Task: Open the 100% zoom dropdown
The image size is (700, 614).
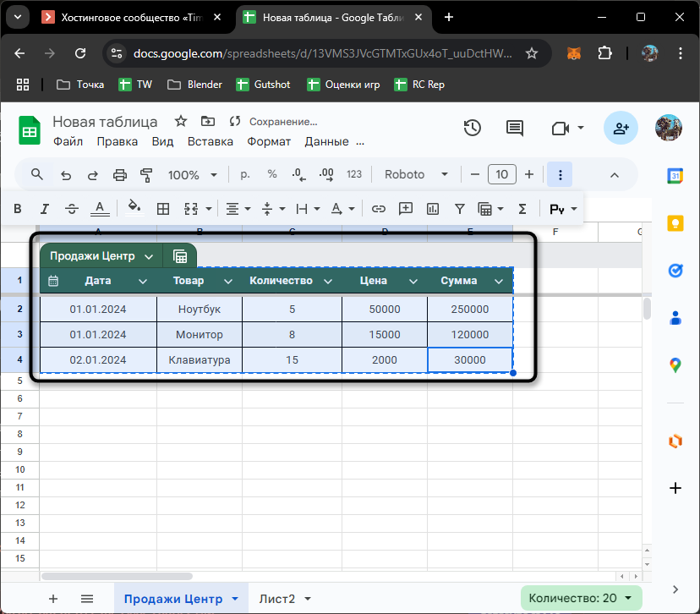Action: point(192,174)
